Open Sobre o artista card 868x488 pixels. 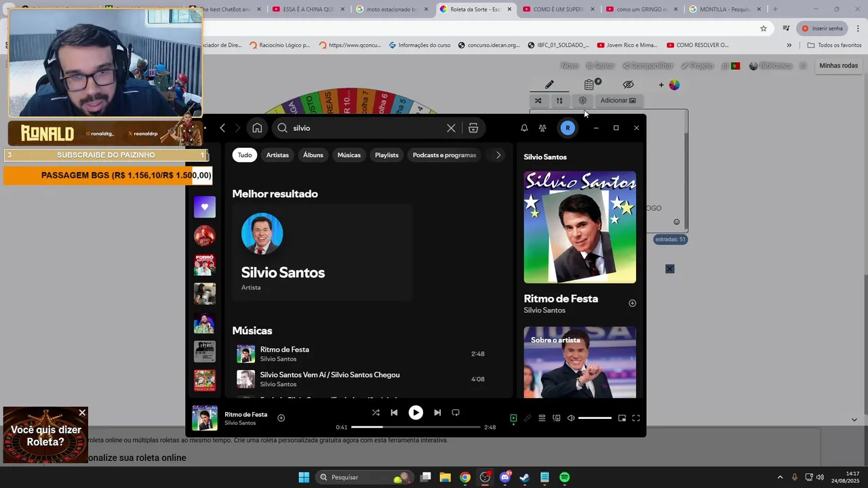(x=580, y=362)
